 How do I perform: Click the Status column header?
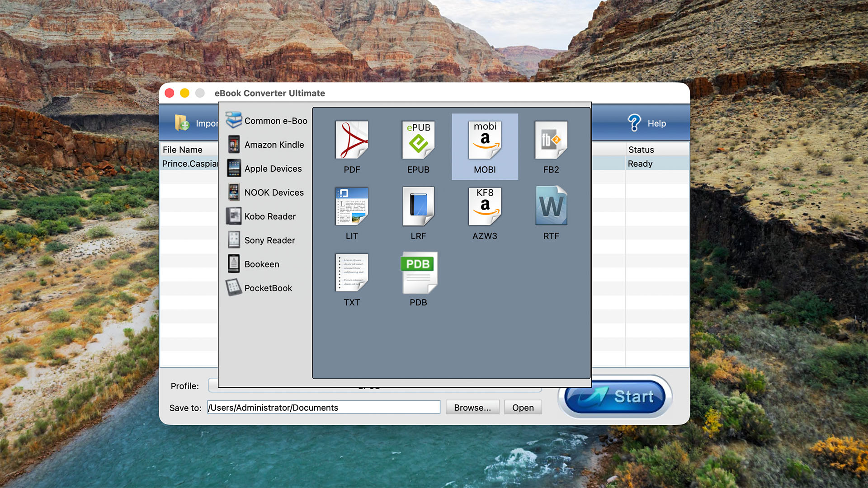coord(657,150)
